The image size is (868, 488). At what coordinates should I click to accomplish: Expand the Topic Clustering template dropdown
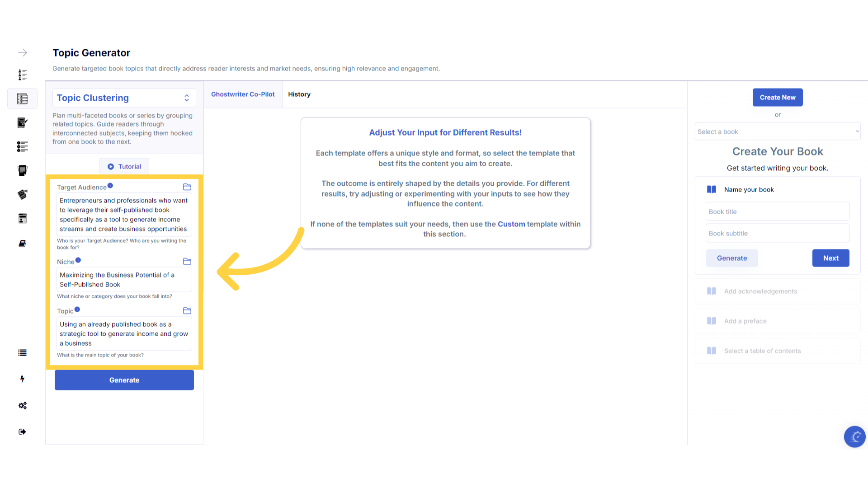124,98
